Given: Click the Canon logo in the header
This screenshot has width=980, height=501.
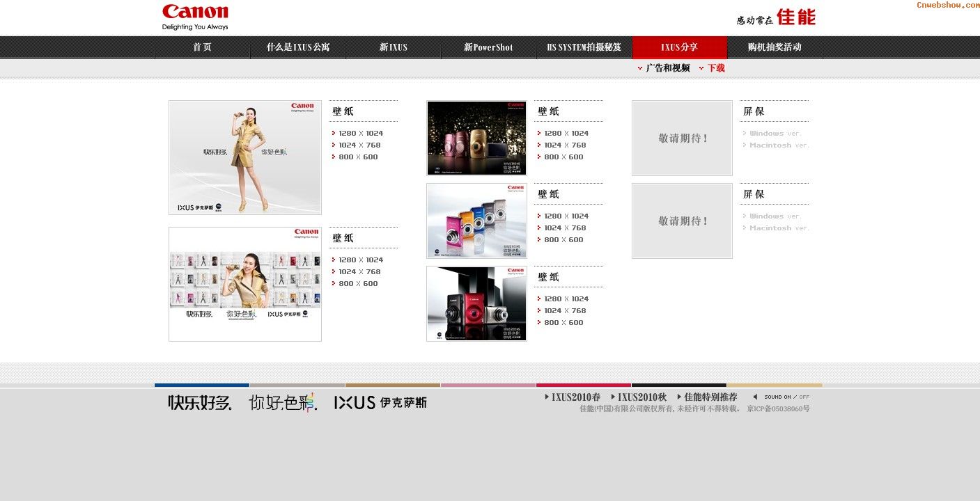Looking at the screenshot, I should tap(195, 17).
